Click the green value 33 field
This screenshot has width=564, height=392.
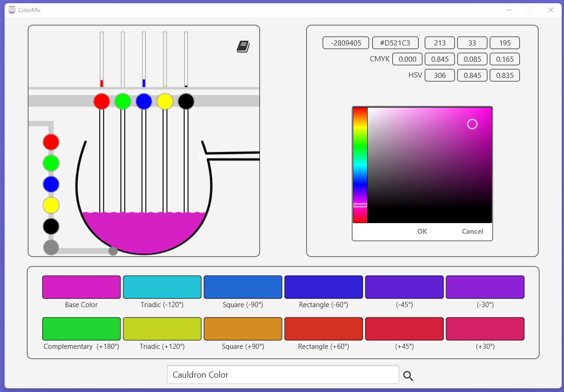tap(472, 43)
